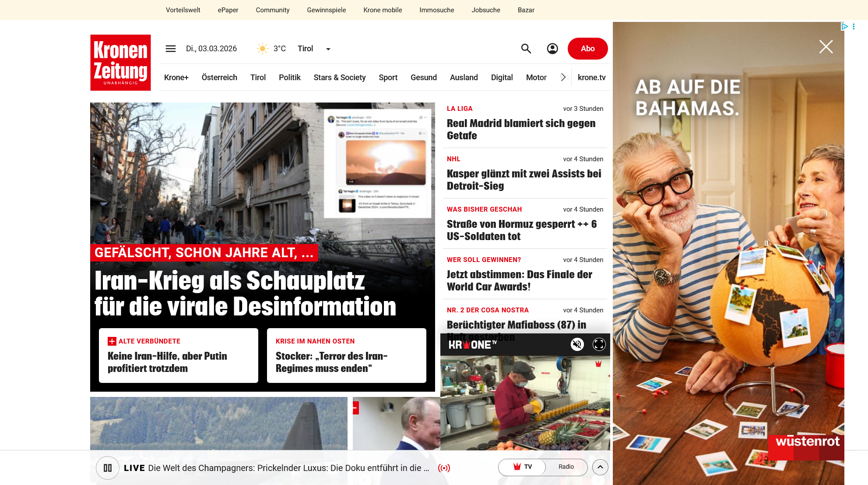Click the red live broadcast signal icon

click(x=444, y=468)
